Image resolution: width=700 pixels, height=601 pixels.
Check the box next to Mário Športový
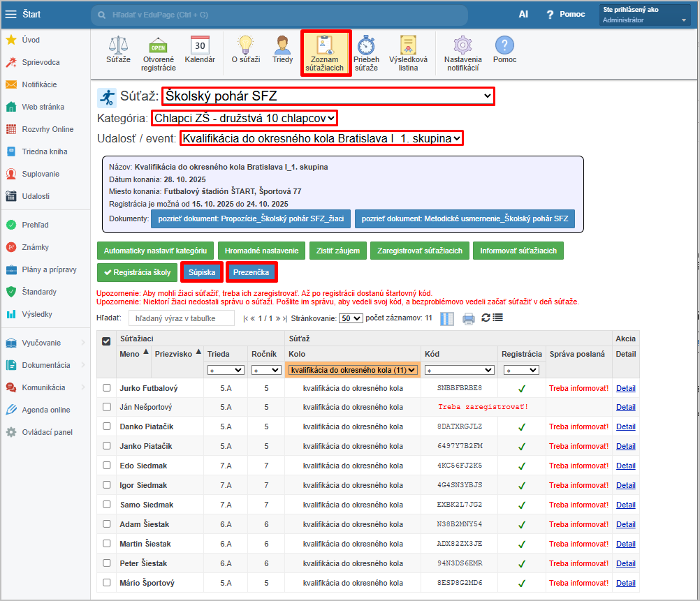pyautogui.click(x=107, y=583)
